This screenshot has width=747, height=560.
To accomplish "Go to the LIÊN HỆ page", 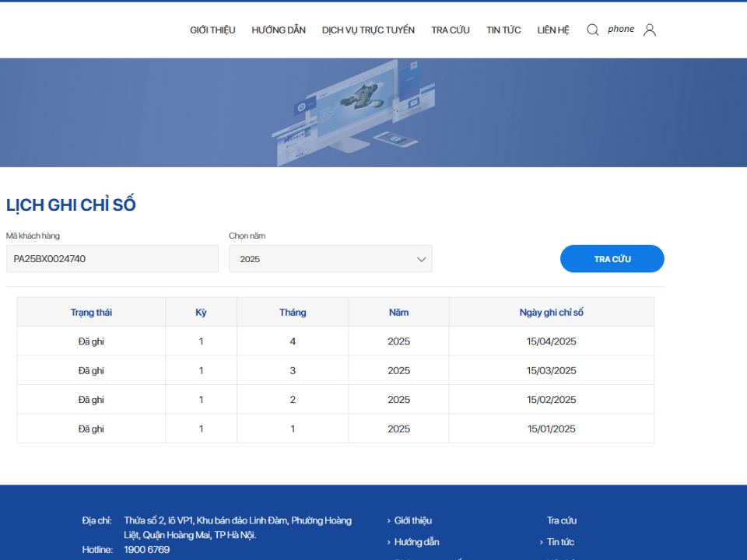I will tap(553, 30).
